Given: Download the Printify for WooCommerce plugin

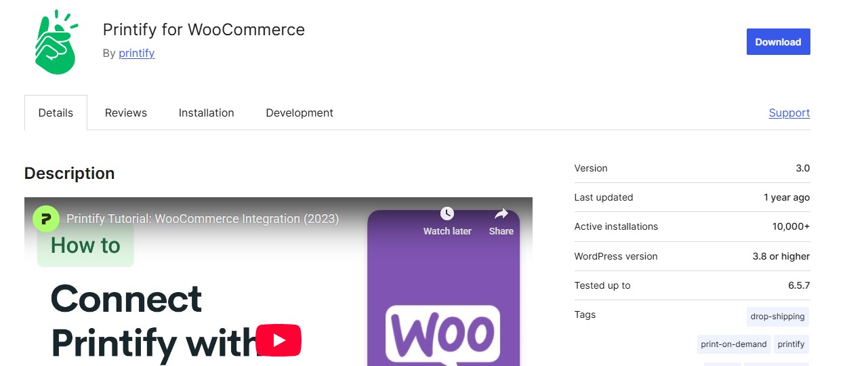Looking at the screenshot, I should pyautogui.click(x=778, y=42).
